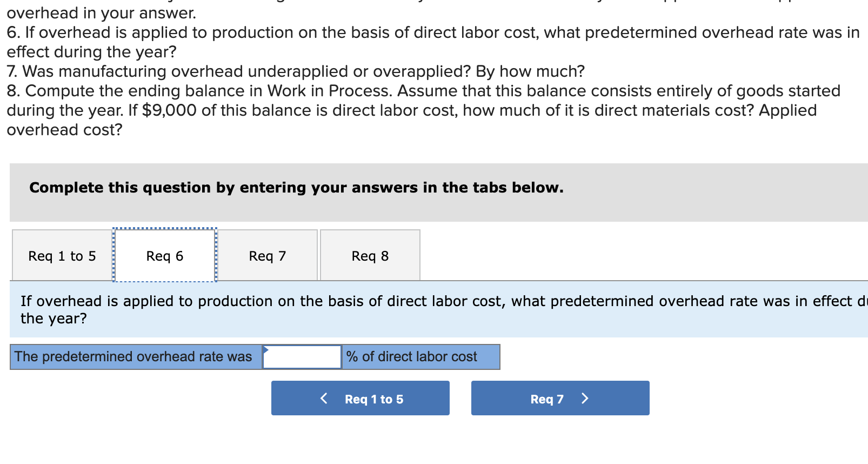
Task: Switch to the Req 8 tab
Action: (370, 255)
